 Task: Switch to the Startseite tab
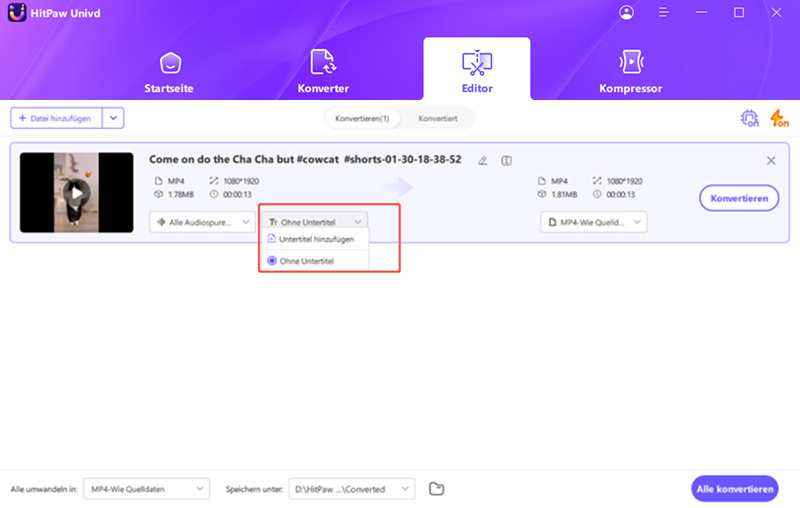click(169, 72)
